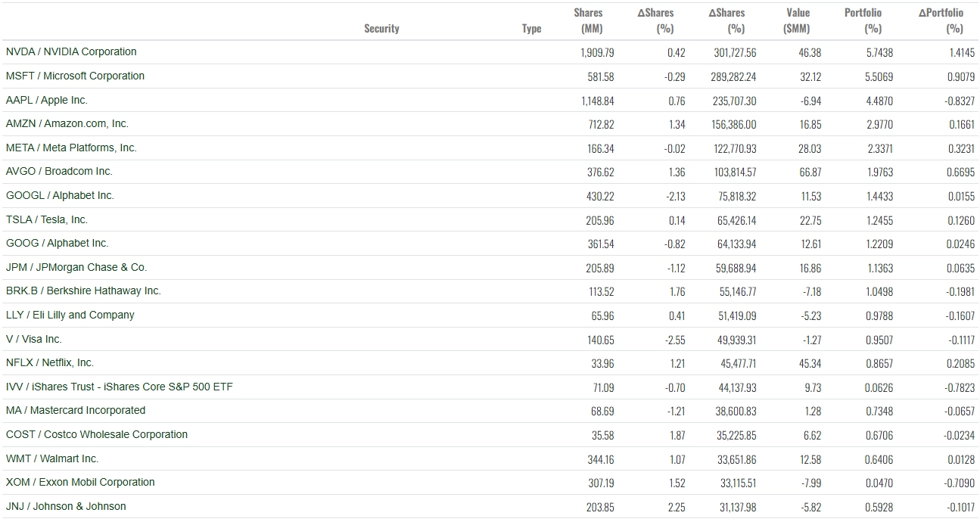Click XOM / Exxon Mobil Corporation
The height and width of the screenshot is (522, 980).
point(80,483)
